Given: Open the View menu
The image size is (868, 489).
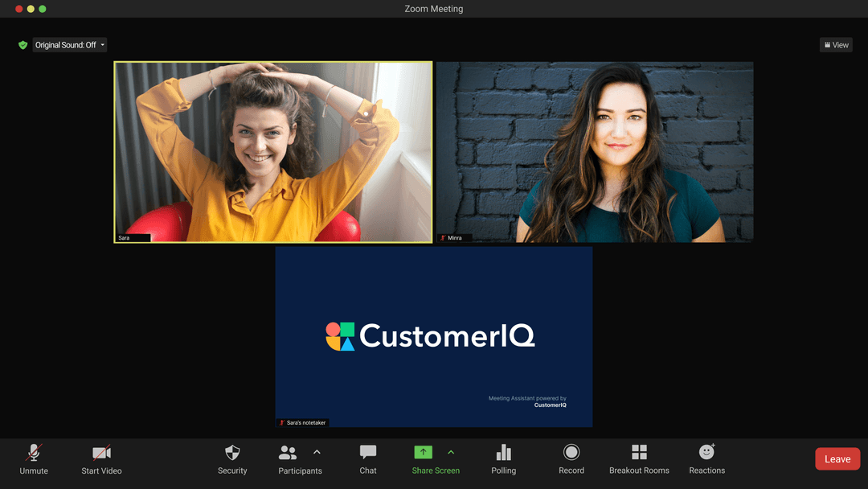Looking at the screenshot, I should [836, 44].
